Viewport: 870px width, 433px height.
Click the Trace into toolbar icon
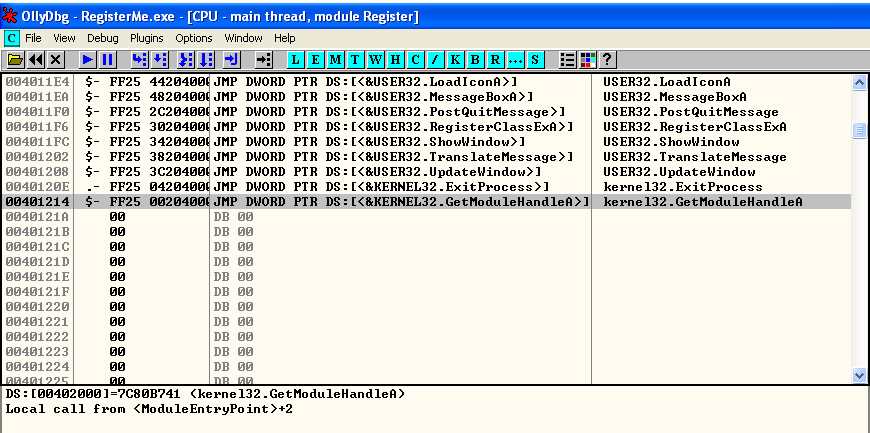(x=186, y=59)
